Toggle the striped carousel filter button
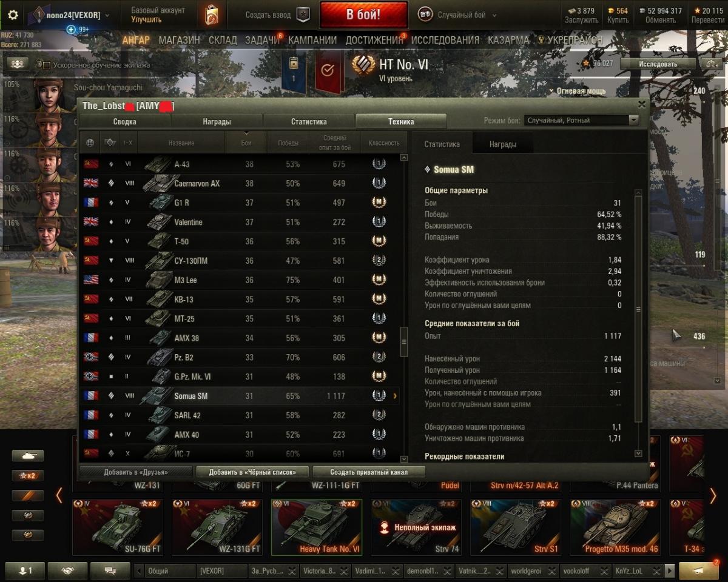The image size is (728, 582). [x=28, y=495]
